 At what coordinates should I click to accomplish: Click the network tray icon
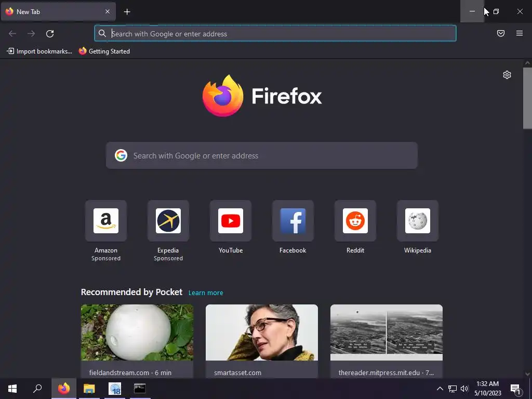[453, 389]
